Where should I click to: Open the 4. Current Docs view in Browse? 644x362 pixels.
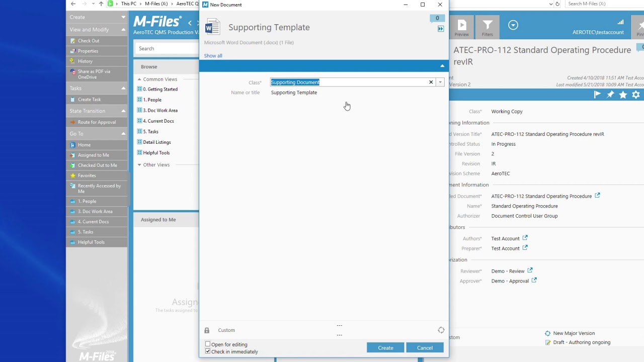coord(158,121)
